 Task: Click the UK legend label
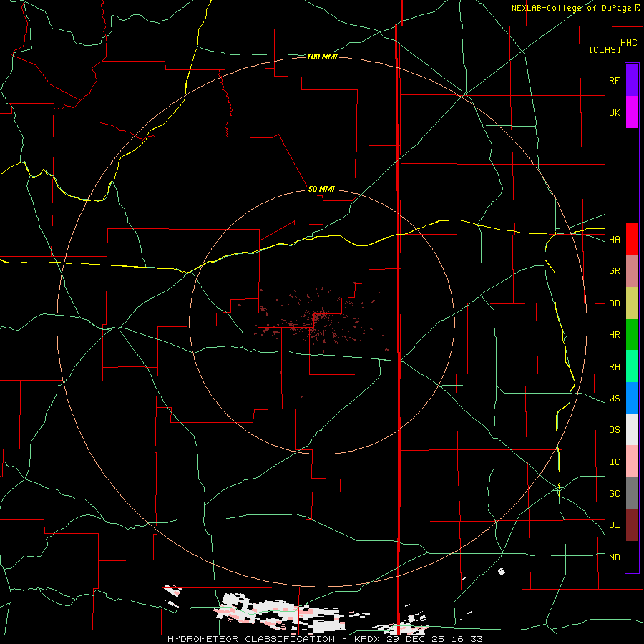tap(614, 112)
